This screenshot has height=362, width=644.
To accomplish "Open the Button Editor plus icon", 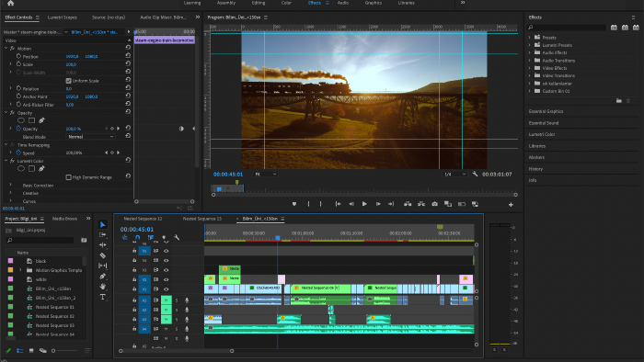I will coord(511,204).
